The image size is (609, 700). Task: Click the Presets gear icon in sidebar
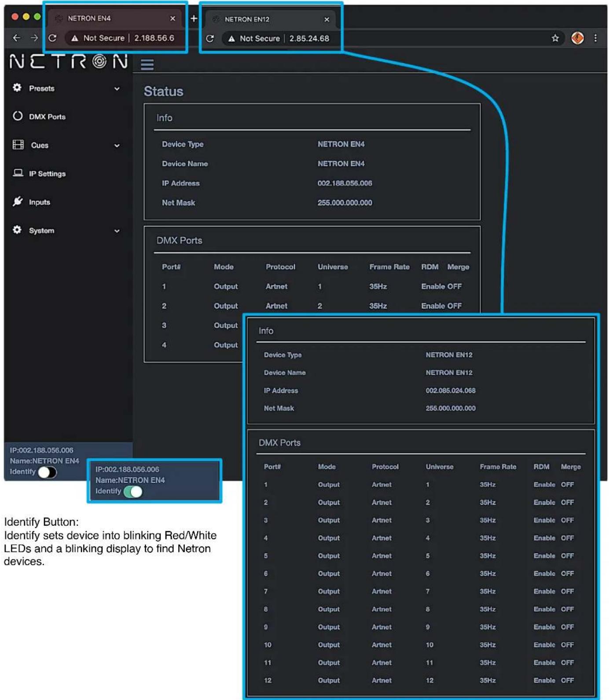17,88
